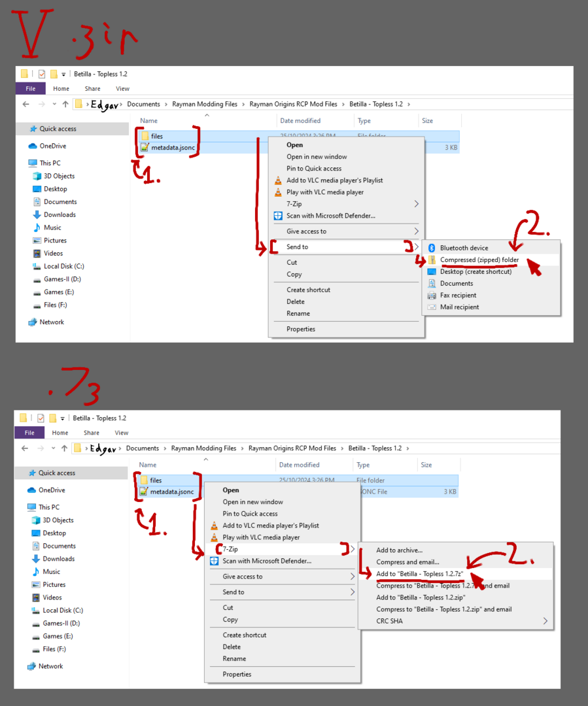Choose Add to "Betilla - Topless 1.2.zip"
The width and height of the screenshot is (588, 706).
click(421, 597)
